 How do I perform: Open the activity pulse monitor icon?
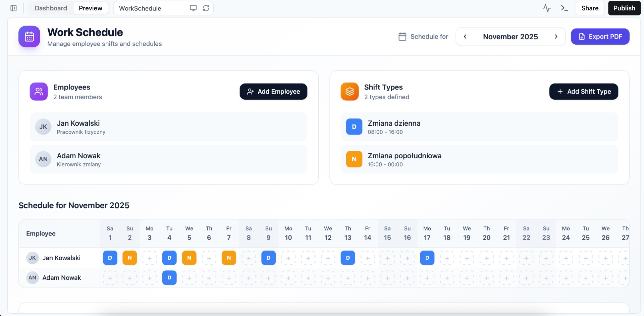(546, 8)
